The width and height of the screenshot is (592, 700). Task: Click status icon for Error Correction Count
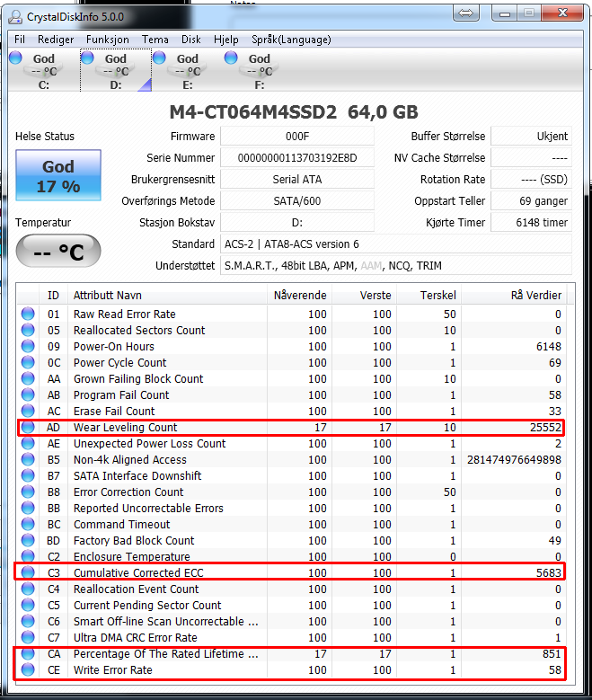[28, 492]
